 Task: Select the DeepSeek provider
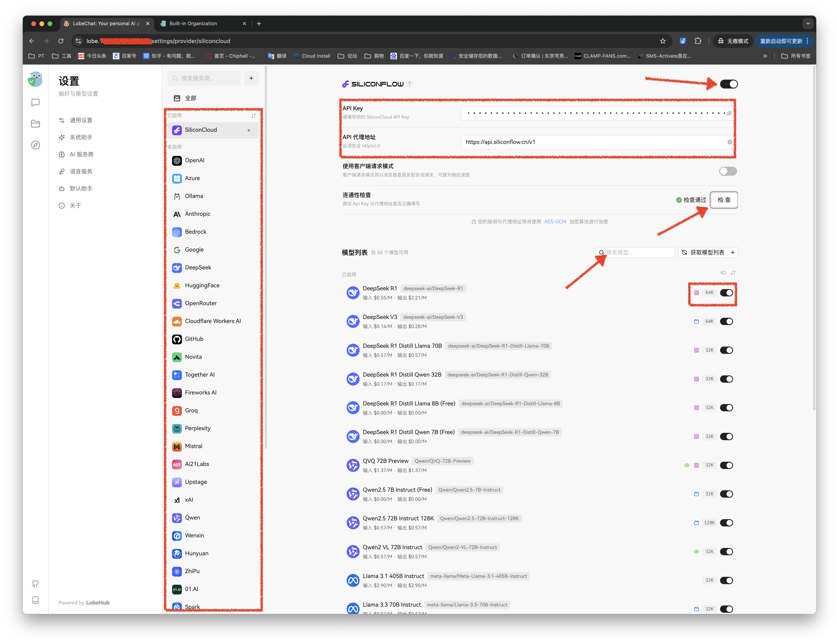(x=213, y=268)
